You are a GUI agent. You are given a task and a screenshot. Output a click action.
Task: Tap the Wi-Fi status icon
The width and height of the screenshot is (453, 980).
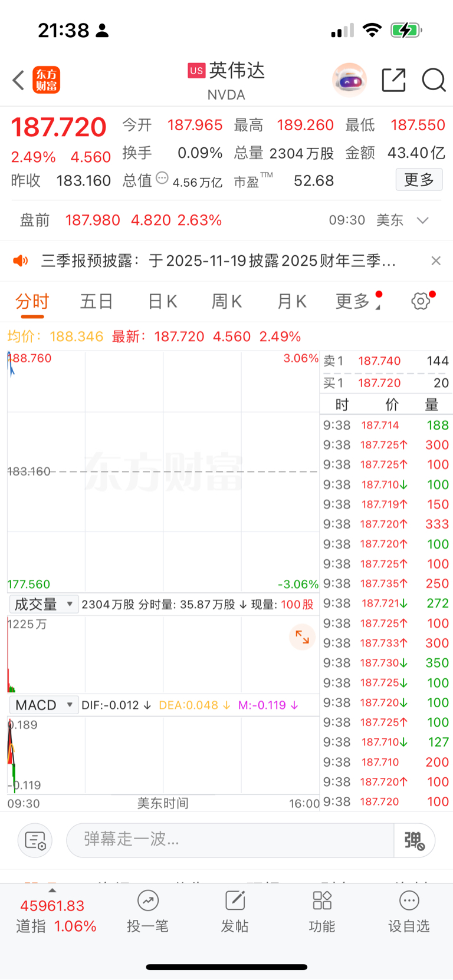click(372, 30)
